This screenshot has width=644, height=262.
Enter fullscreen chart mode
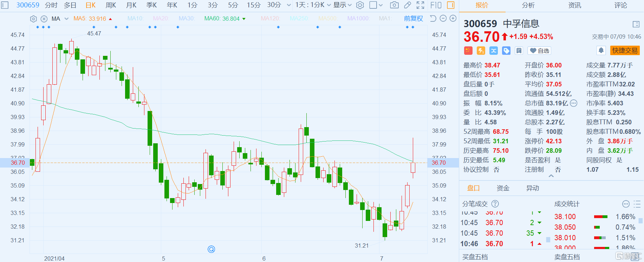coord(420,5)
